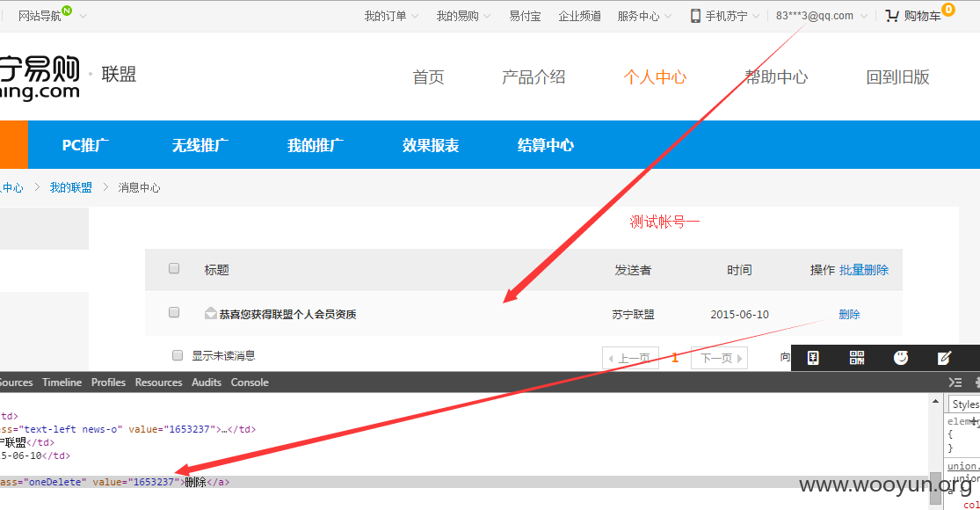The image size is (980, 510).
Task: Select the 效果报表 tab
Action: tap(431, 145)
